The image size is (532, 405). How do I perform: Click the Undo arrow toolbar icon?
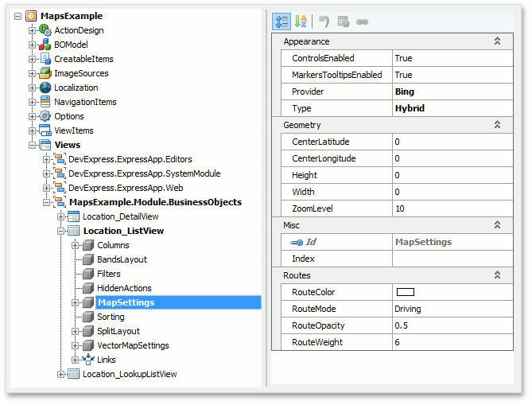(x=323, y=21)
